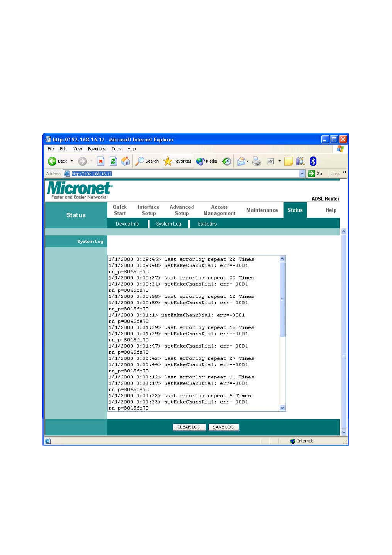Click the status bar page icon
The image size is (392, 555).
[x=48, y=441]
